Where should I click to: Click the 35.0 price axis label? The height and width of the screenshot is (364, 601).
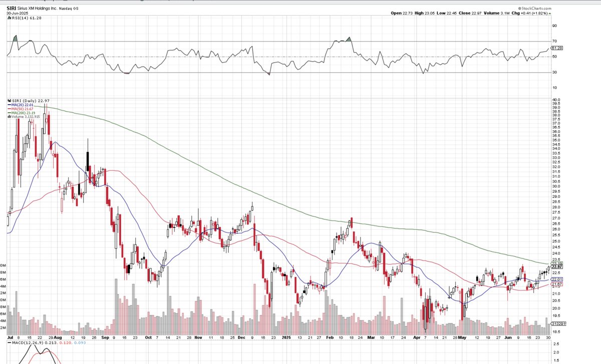[555, 140]
